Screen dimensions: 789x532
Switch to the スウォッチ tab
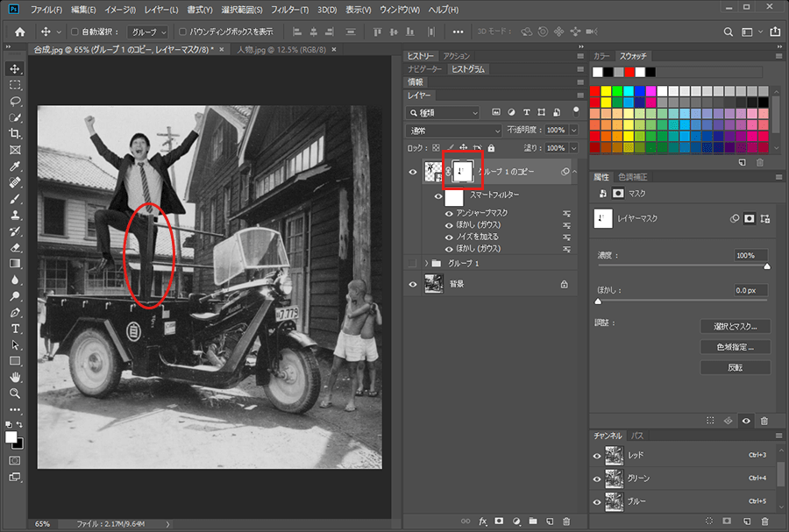tap(632, 56)
